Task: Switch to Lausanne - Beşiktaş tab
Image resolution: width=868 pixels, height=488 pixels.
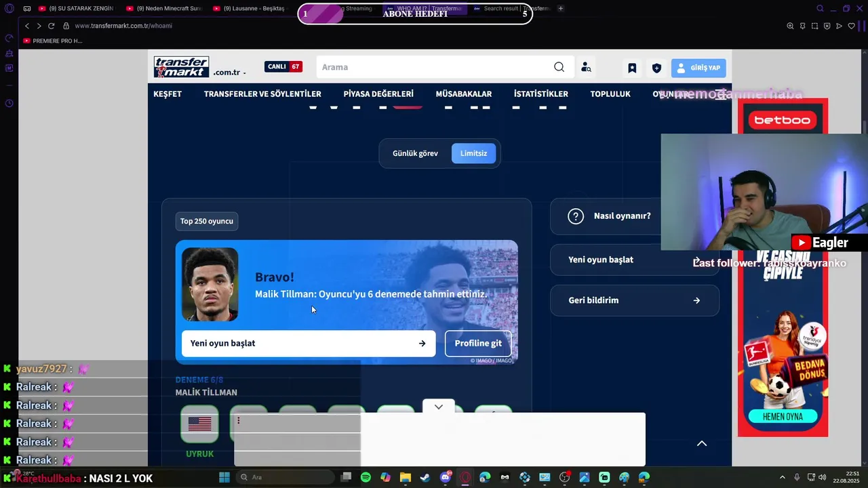Action: point(251,9)
